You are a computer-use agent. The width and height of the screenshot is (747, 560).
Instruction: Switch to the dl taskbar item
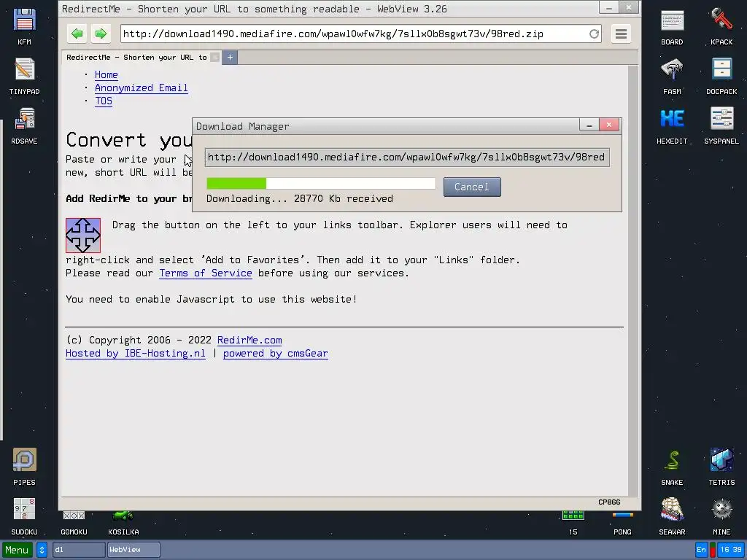point(79,550)
